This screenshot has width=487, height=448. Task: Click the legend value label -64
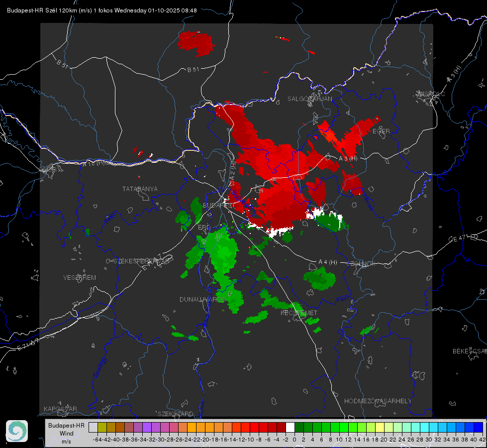click(97, 440)
